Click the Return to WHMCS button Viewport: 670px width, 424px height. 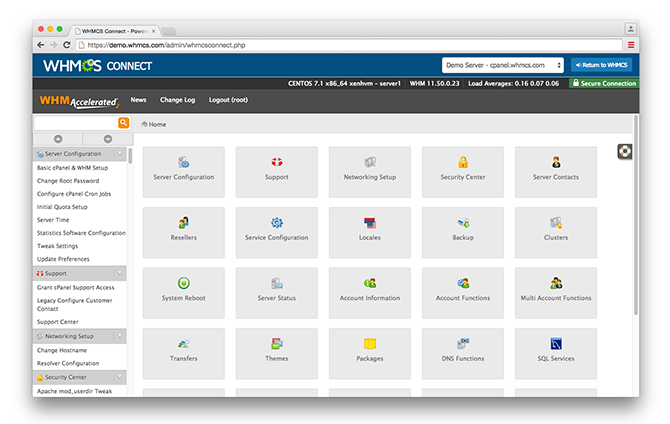(x=602, y=65)
